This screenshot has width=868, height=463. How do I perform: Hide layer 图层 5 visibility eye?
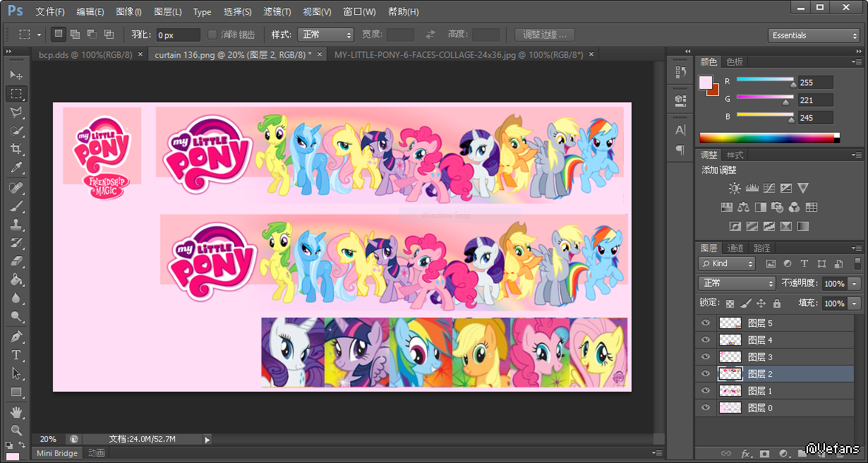704,323
